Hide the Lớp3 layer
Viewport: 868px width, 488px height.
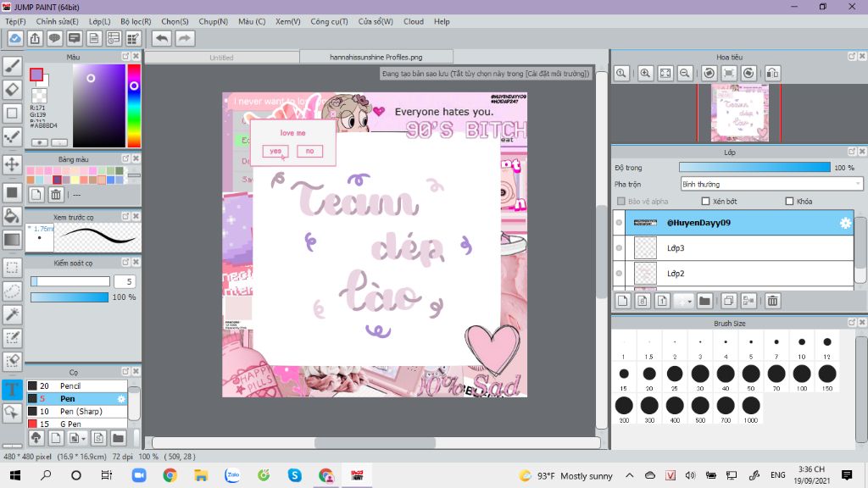tap(619, 248)
